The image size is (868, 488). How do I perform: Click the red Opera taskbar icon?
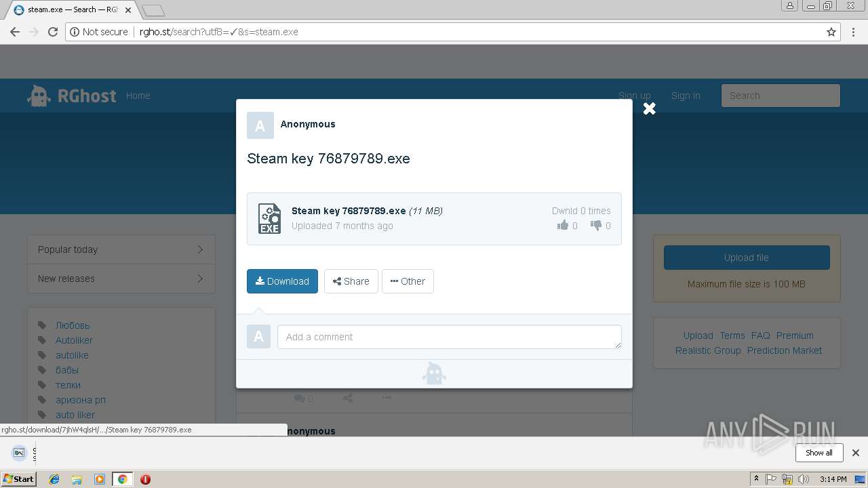[145, 479]
